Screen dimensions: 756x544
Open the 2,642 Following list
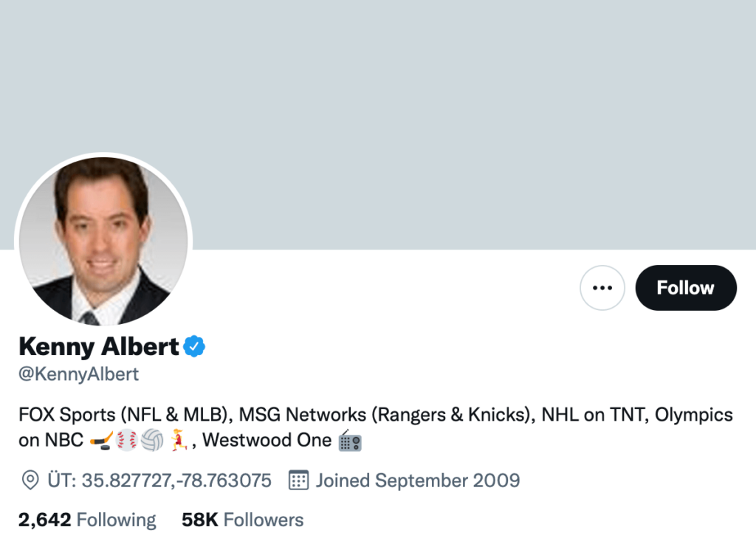tap(87, 520)
